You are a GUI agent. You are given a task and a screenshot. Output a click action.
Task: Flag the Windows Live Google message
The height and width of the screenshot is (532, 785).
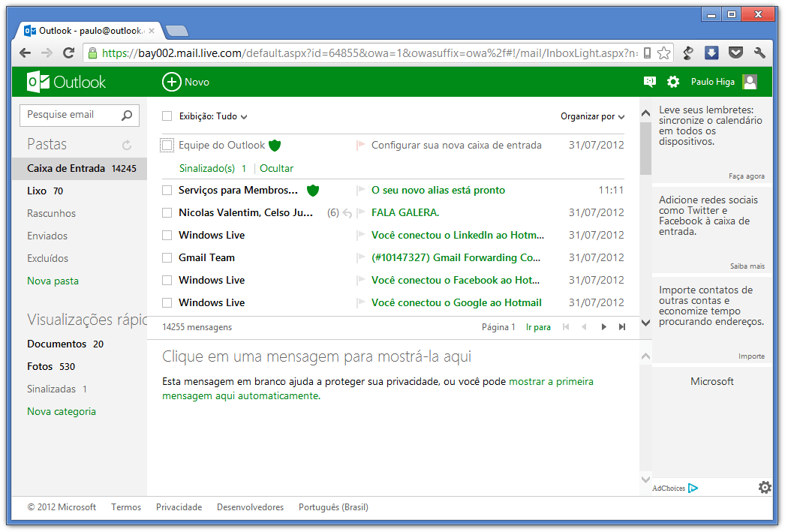coord(360,303)
